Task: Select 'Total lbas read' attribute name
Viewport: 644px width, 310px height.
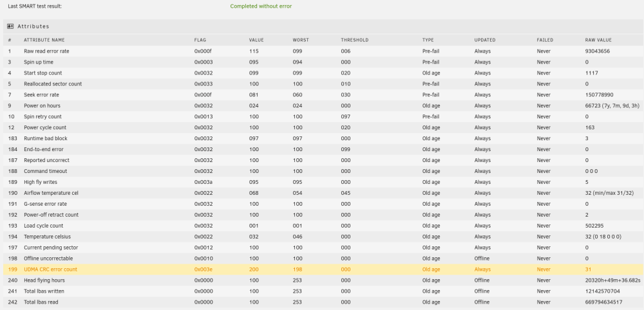Action: coord(41,302)
